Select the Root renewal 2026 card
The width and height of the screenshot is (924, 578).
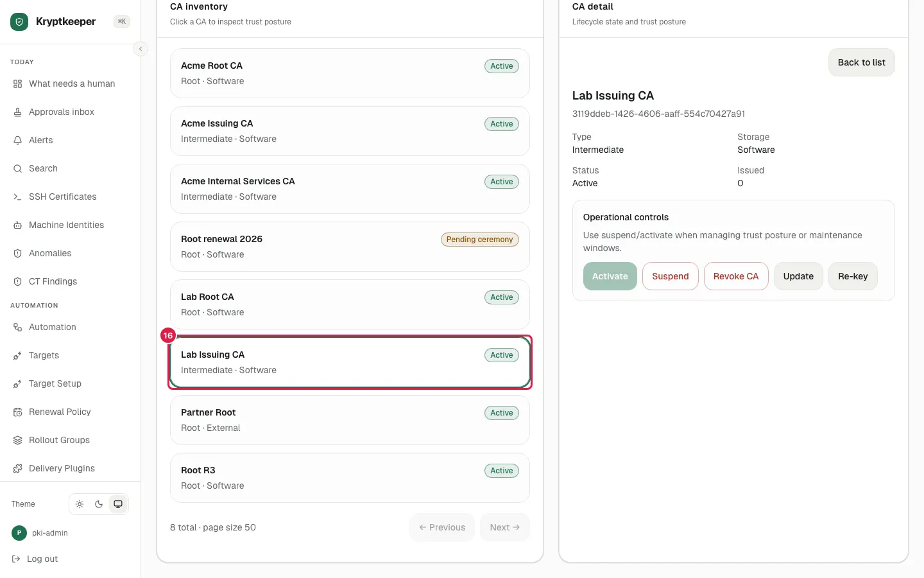(x=350, y=247)
